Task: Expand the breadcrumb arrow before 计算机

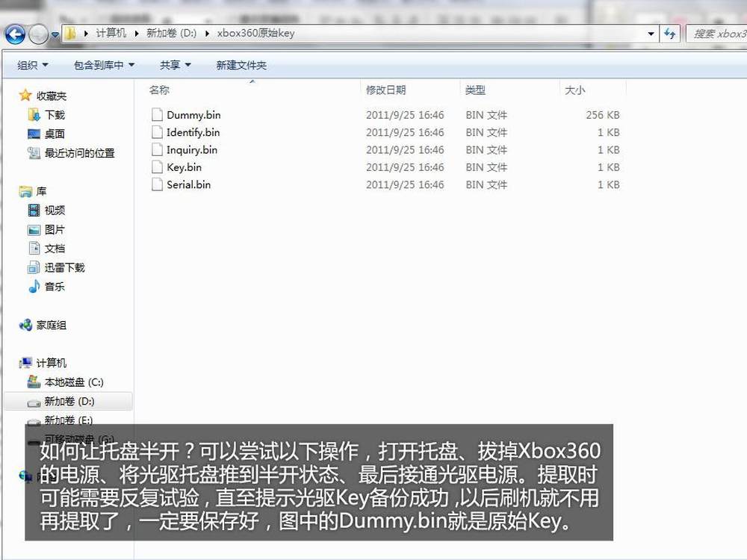Action: coord(86,34)
